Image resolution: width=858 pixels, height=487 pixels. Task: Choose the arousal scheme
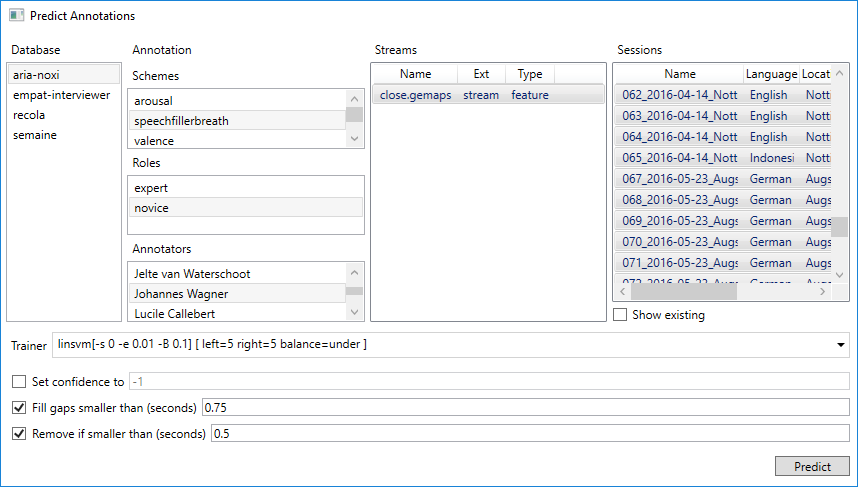237,101
